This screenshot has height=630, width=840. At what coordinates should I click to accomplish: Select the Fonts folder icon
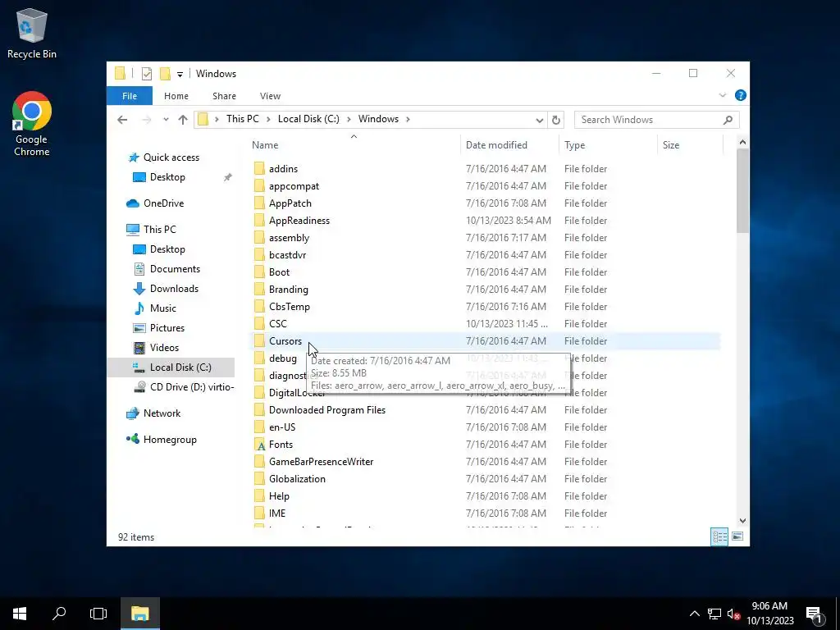point(259,444)
